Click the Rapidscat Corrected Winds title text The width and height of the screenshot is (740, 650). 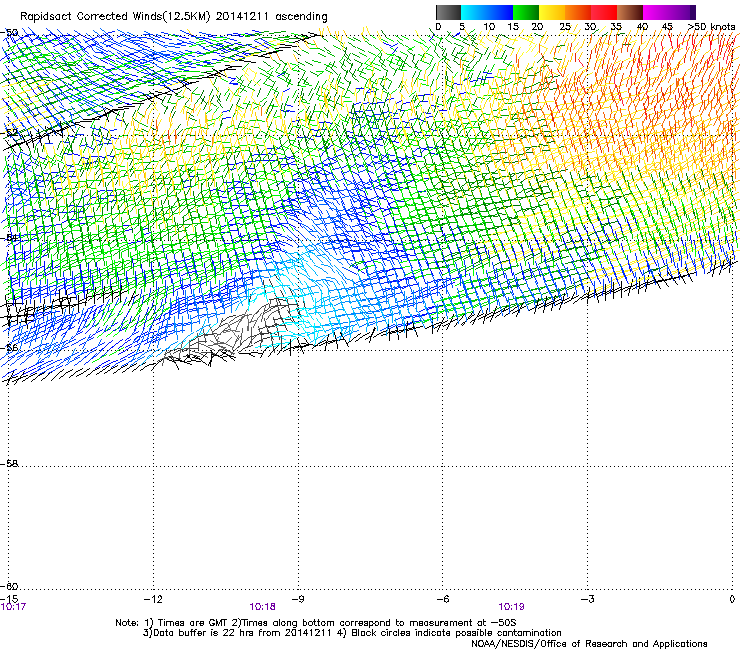click(x=174, y=17)
